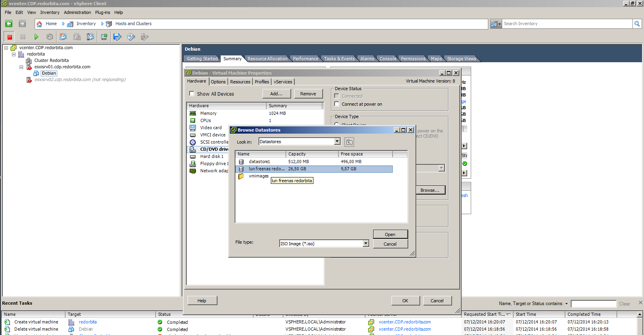Image resolution: width=644 pixels, height=335 pixels.
Task: Click the Take Snapshot toolbar icon
Action: click(x=63, y=37)
